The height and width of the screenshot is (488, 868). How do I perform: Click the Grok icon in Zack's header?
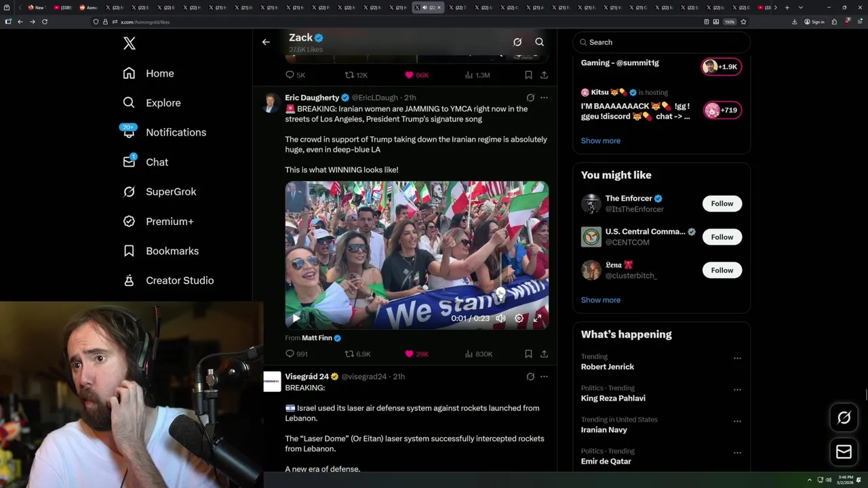(517, 42)
